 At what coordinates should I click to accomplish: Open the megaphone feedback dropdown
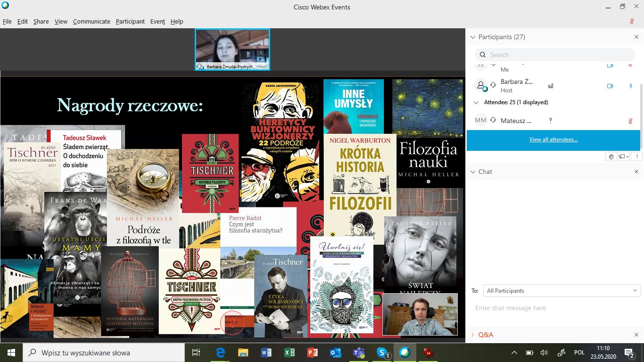pos(624,156)
